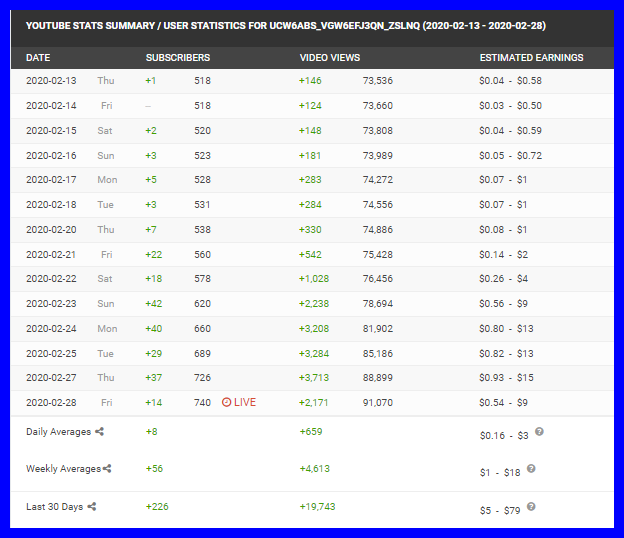Select the date 2020-02-22

pos(51,279)
